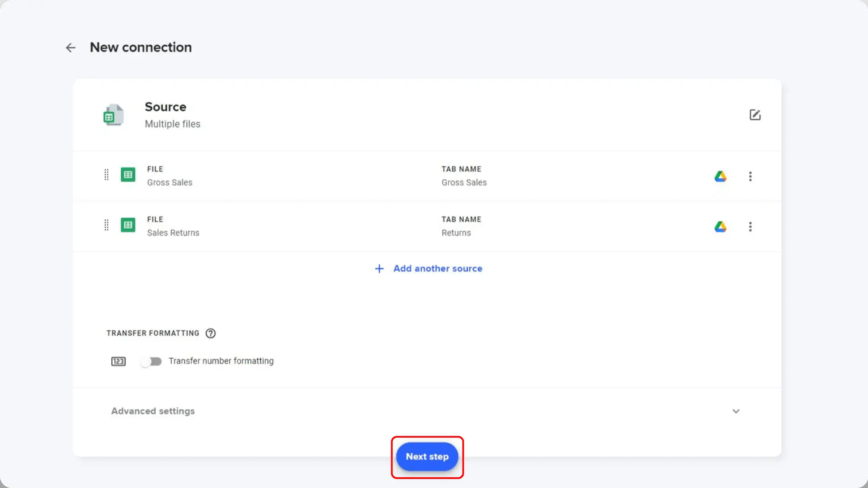Select the Returns tab name field
The width and height of the screenshot is (868, 488).
click(456, 233)
